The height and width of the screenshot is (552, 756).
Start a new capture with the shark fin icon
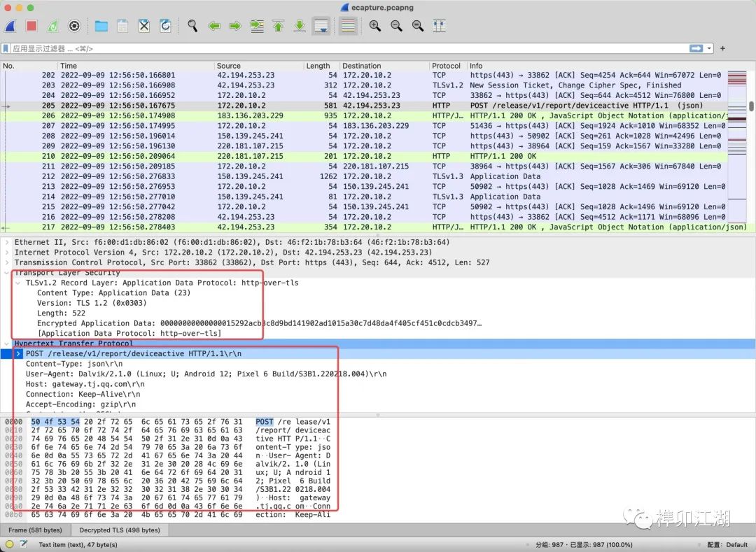(10, 27)
